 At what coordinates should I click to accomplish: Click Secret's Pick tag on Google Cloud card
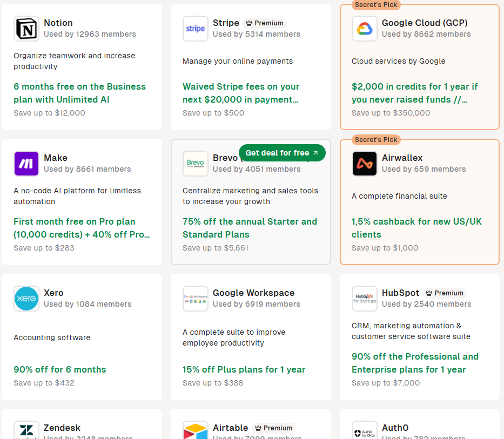(x=376, y=5)
